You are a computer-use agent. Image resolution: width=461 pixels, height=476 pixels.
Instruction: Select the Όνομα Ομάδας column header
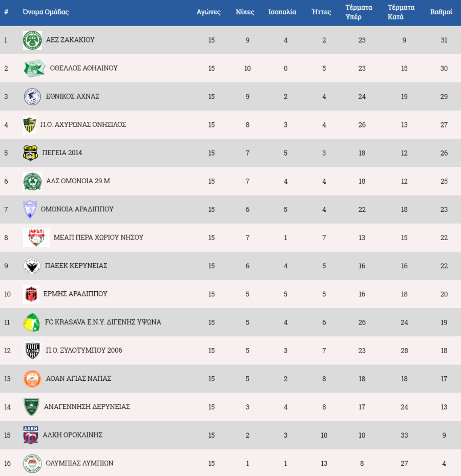[46, 12]
